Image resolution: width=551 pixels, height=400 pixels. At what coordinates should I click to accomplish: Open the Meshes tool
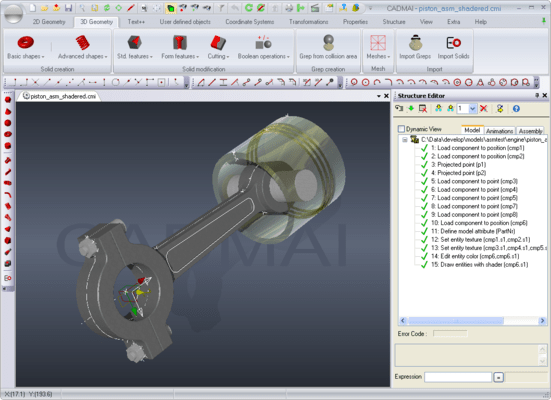378,47
